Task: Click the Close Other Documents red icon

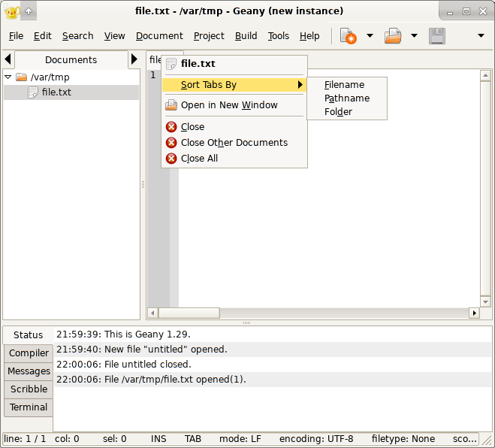Action: click(x=171, y=143)
